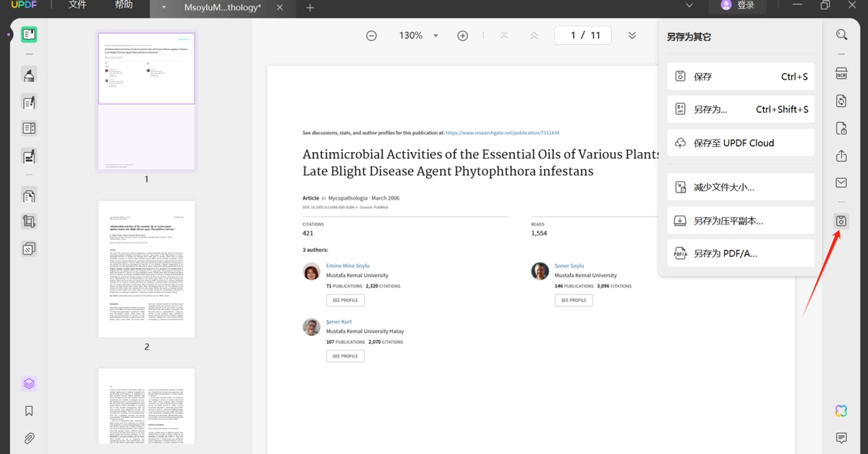Zoom out with the minus button
This screenshot has height=454, width=868.
pyautogui.click(x=371, y=35)
